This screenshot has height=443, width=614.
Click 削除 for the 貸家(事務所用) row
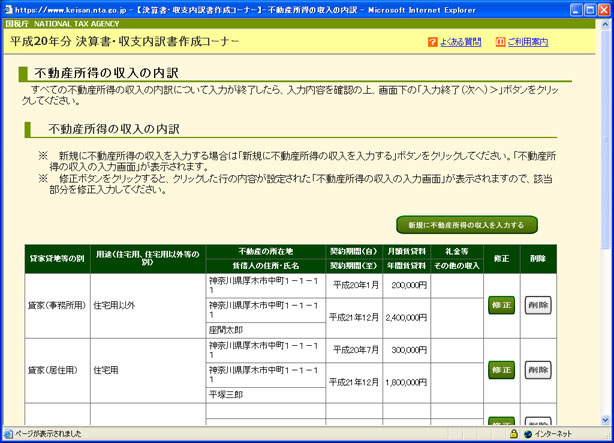537,305
